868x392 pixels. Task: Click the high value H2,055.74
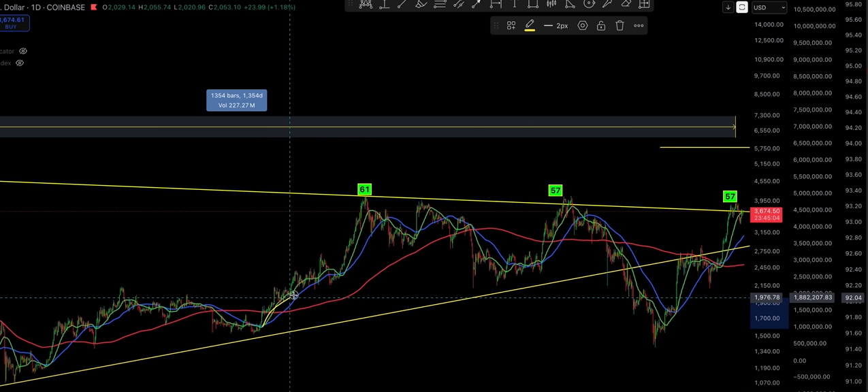[155, 7]
